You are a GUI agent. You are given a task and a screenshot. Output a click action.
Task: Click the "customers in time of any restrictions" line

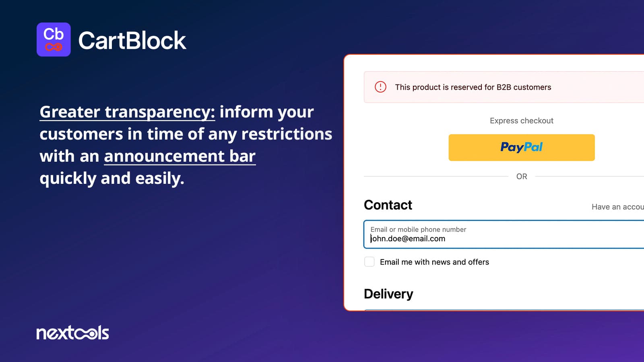pos(186,134)
